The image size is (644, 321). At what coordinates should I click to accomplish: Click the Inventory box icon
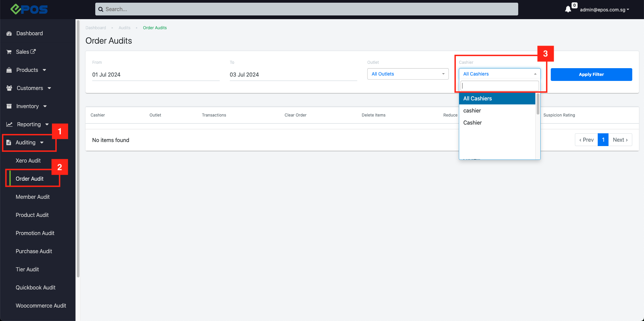[x=9, y=106]
